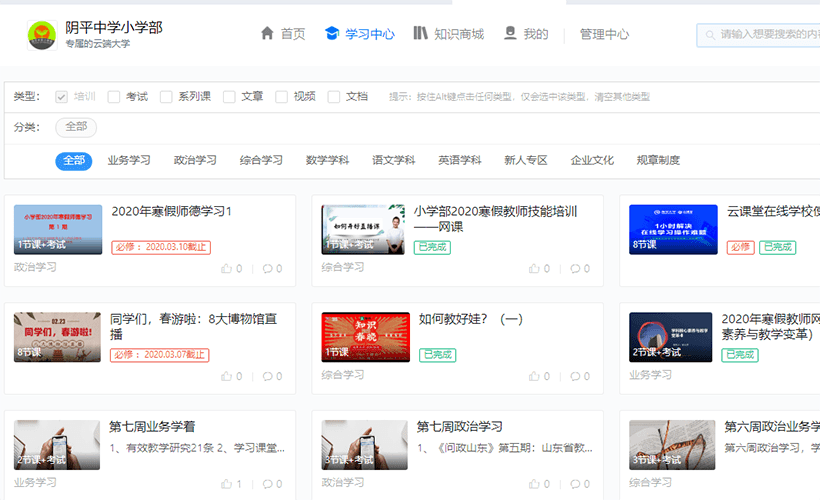Filter by 英语学科 category
This screenshot has width=820, height=500.
pyautogui.click(x=460, y=160)
